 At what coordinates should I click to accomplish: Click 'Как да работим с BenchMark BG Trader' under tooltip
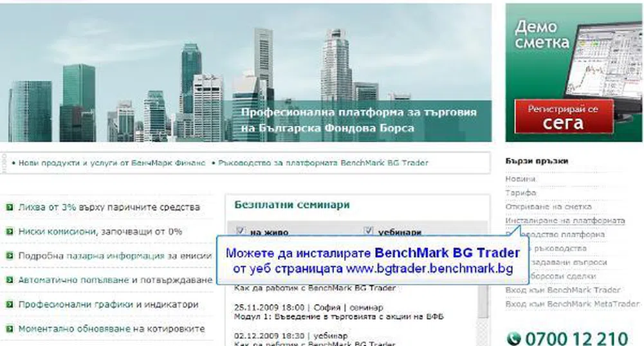[315, 288]
